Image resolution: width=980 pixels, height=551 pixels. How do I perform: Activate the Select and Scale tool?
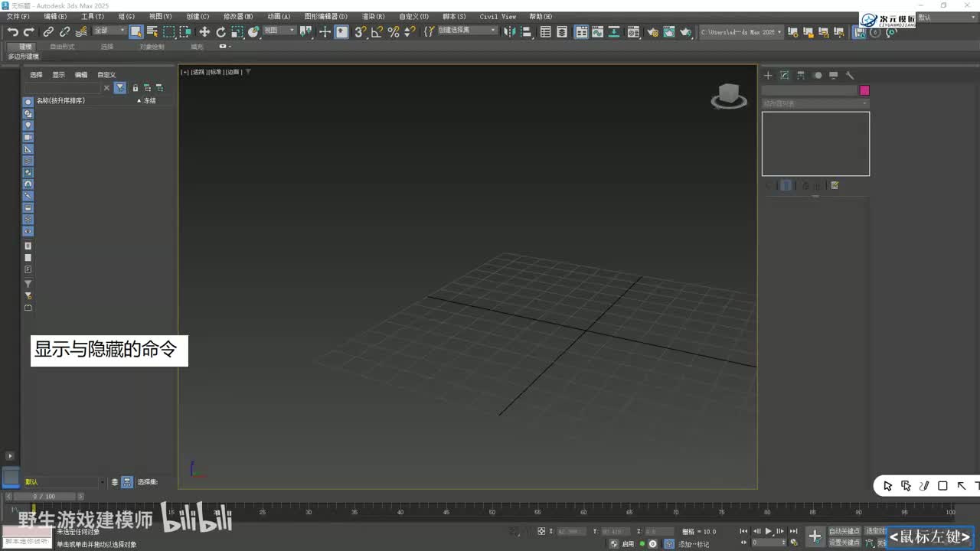tap(237, 31)
